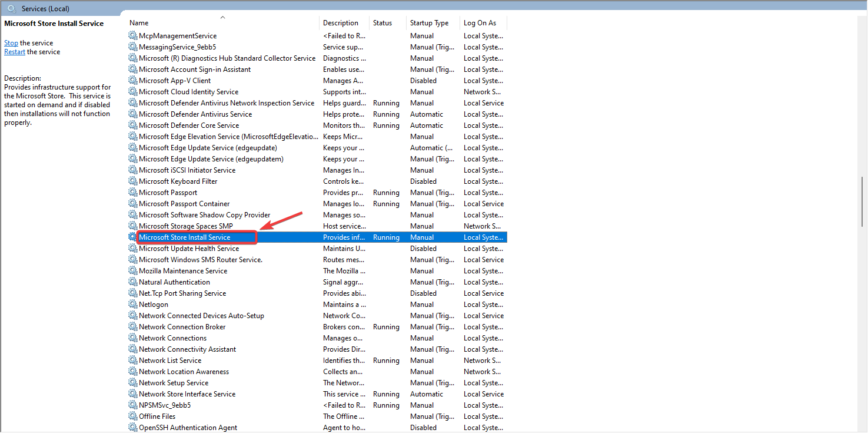Viewport: 868px width, 433px height.
Task: Click the Automatic startup type of Network Store Interface Service
Action: coord(427,394)
